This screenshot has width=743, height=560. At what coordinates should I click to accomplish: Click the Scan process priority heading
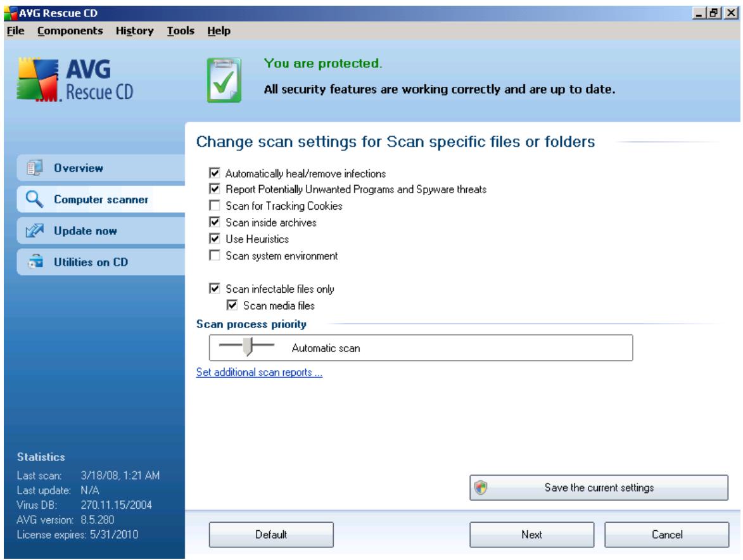point(251,324)
